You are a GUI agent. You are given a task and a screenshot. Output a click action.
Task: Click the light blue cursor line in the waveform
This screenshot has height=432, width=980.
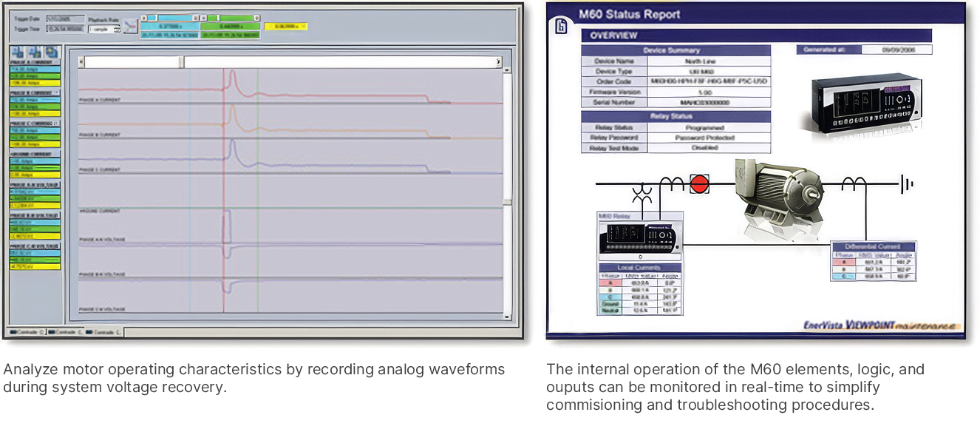(x=190, y=192)
